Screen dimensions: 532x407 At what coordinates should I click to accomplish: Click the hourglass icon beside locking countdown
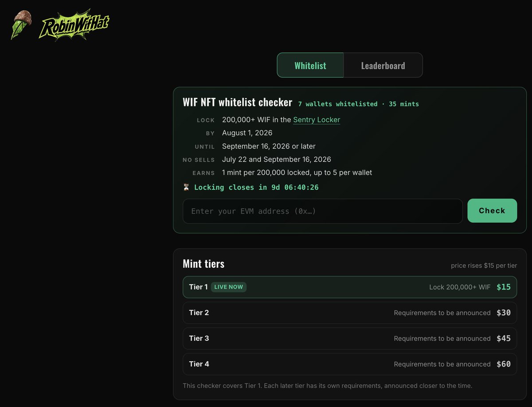(186, 187)
